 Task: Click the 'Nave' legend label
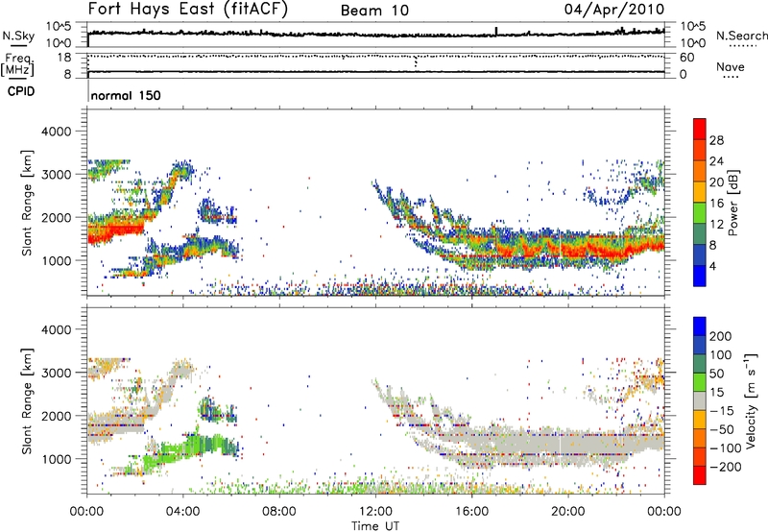click(x=730, y=66)
